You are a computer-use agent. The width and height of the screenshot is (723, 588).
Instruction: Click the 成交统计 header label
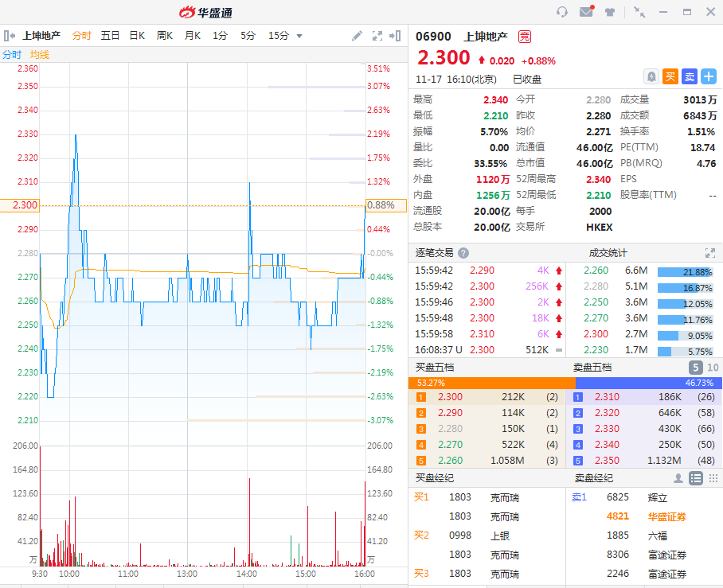pos(608,253)
